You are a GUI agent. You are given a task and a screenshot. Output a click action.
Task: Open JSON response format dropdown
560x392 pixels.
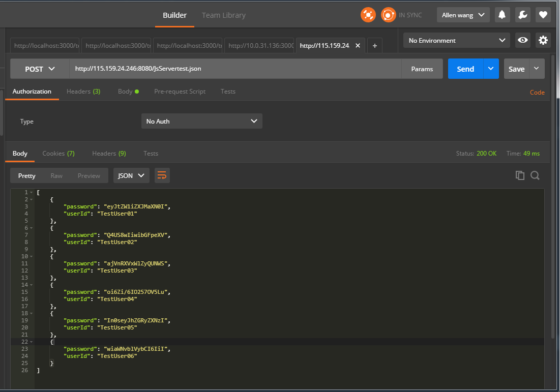click(131, 175)
